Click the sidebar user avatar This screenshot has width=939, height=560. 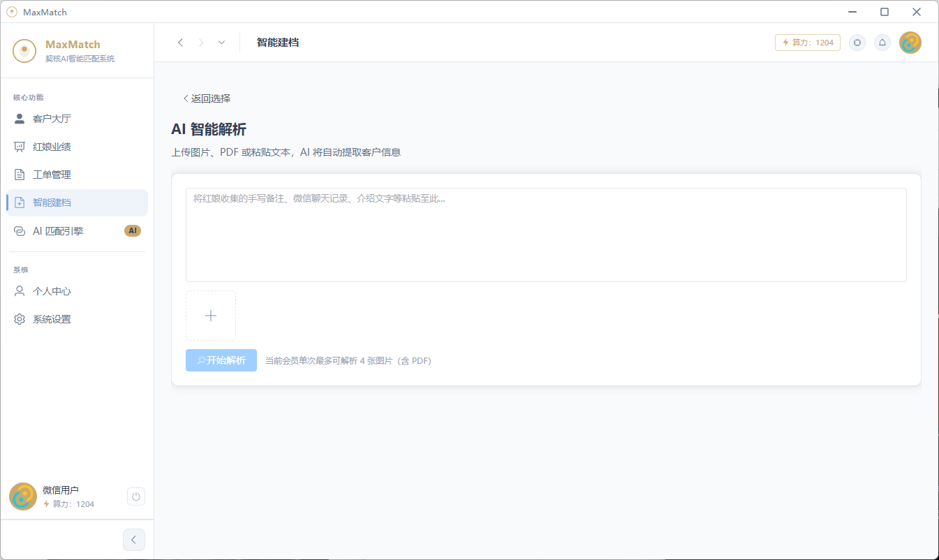[23, 496]
